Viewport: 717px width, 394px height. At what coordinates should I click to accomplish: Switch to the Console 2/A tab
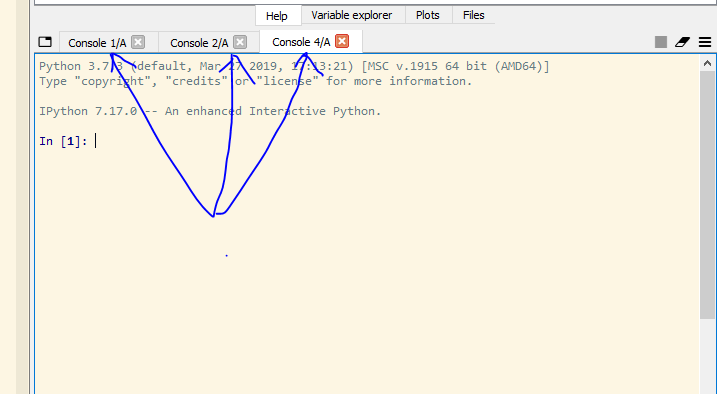coord(199,43)
